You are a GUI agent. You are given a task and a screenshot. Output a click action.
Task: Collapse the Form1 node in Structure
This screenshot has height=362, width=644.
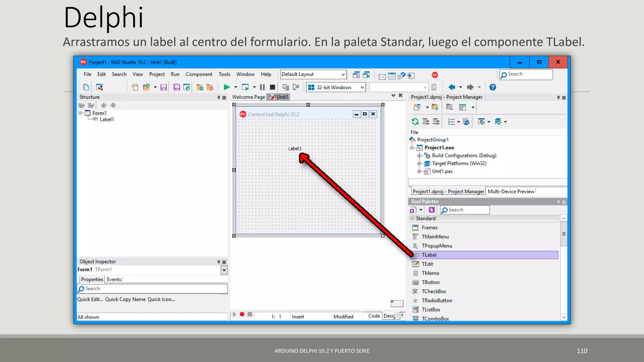pos(80,113)
